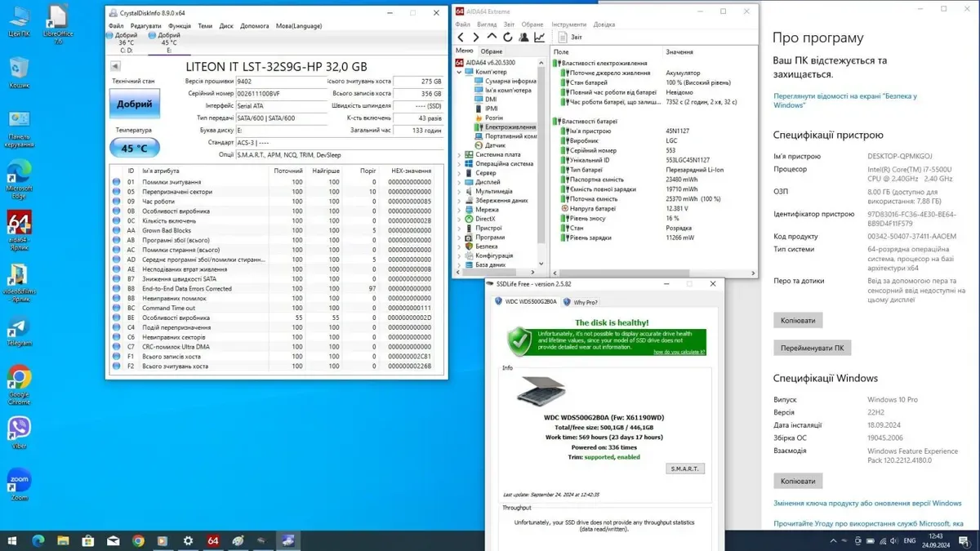
Task: Select Датчик in the AIDA64 tree
Action: point(495,145)
